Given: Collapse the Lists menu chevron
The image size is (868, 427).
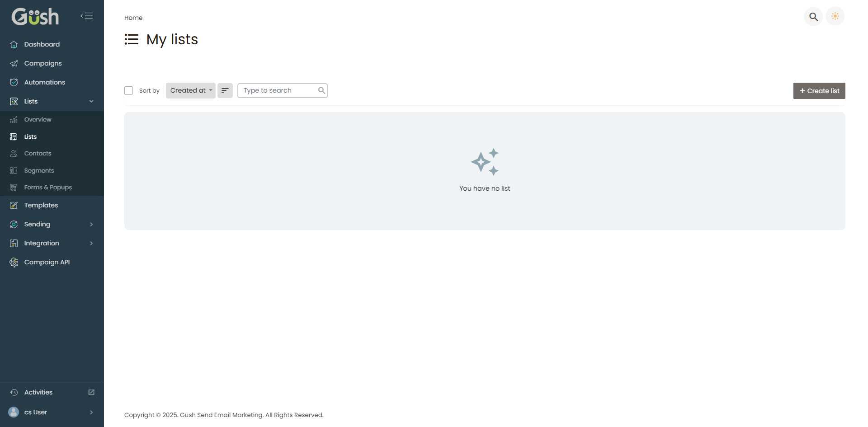Looking at the screenshot, I should [91, 101].
